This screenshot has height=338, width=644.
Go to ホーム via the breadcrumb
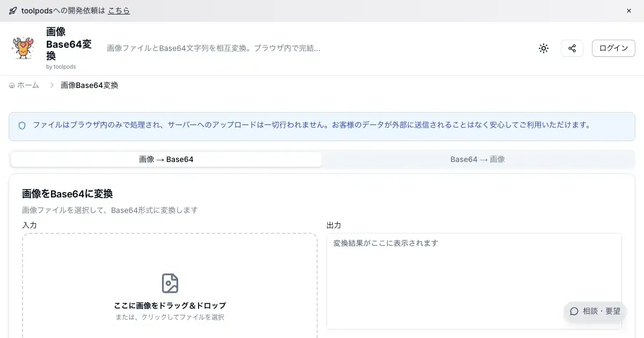pos(25,85)
